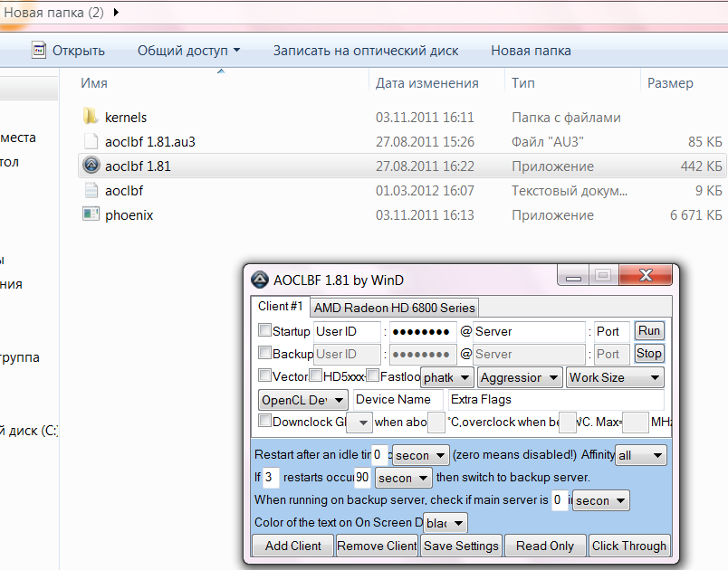The image size is (728, 570).
Task: Open the Affinity all dropdown
Action: pos(641,455)
